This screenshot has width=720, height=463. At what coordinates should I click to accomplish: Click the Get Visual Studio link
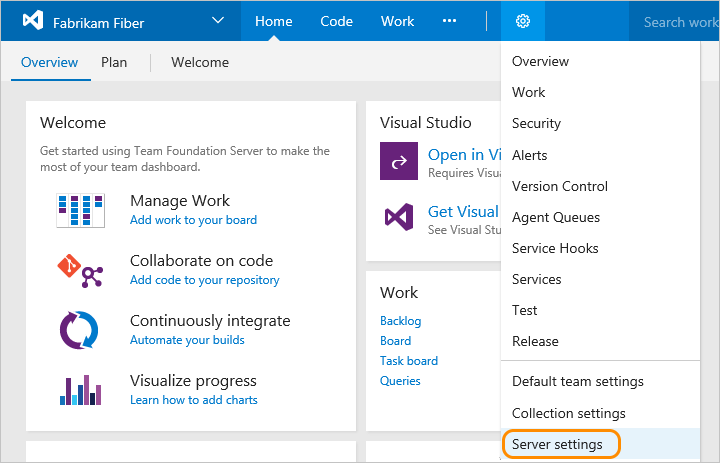coord(463,211)
